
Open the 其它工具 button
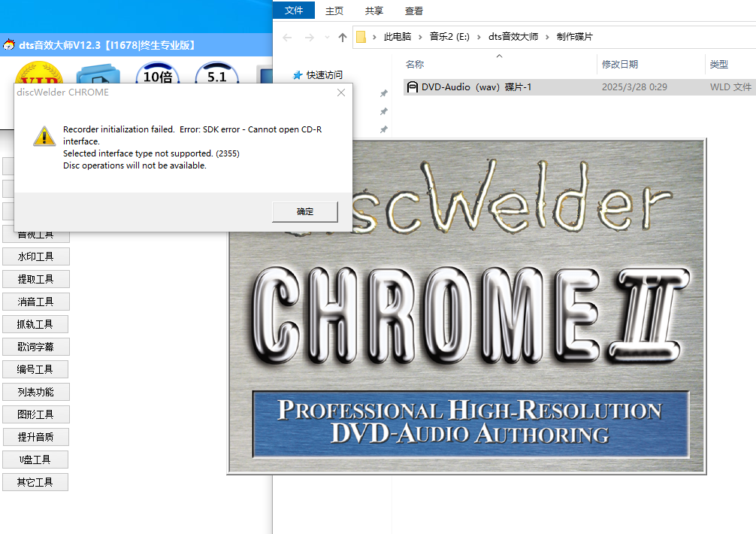[x=35, y=482]
